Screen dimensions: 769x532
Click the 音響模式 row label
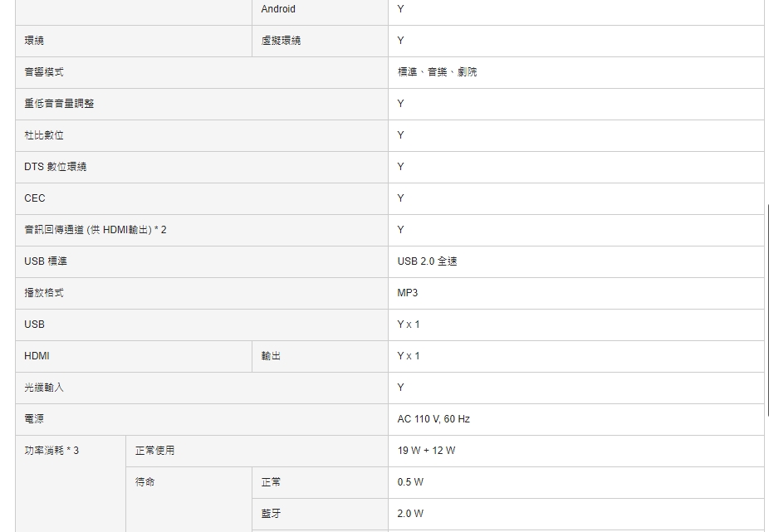pos(44,72)
